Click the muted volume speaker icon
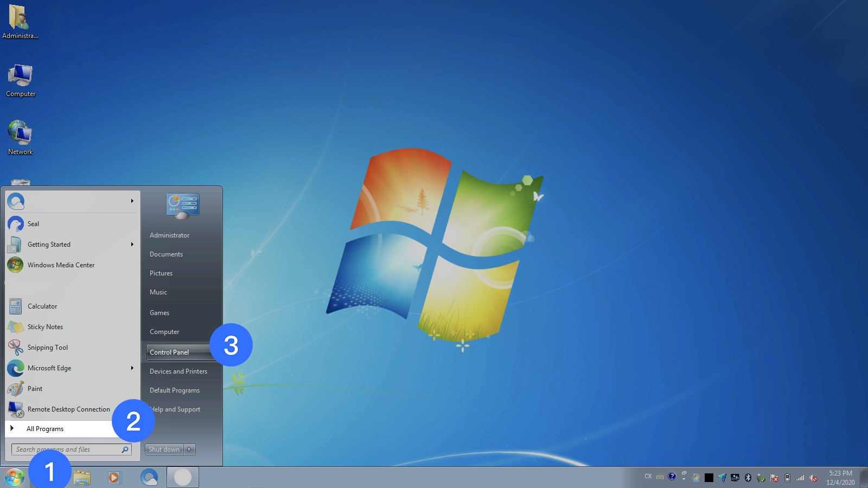 coord(813,478)
